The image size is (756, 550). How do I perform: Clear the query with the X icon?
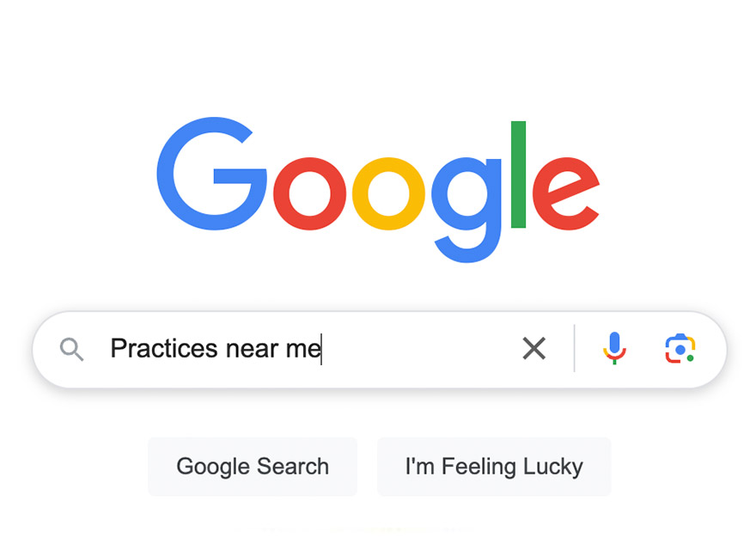point(533,348)
